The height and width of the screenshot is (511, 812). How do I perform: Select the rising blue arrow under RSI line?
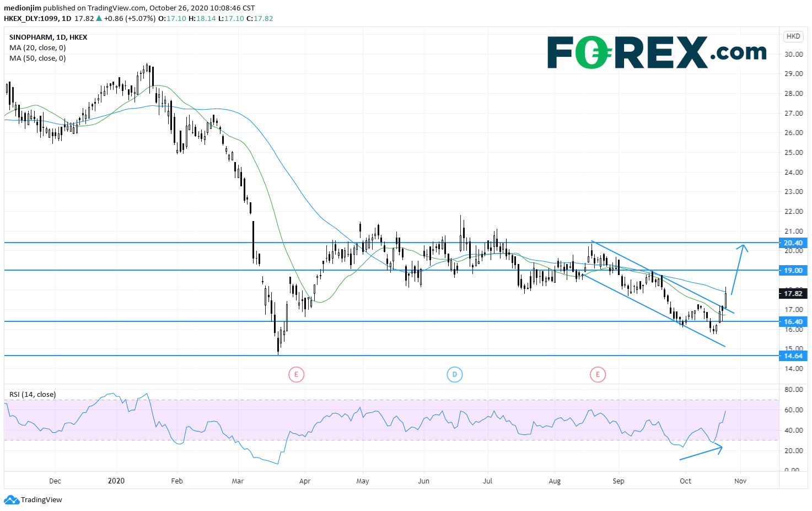(x=700, y=453)
